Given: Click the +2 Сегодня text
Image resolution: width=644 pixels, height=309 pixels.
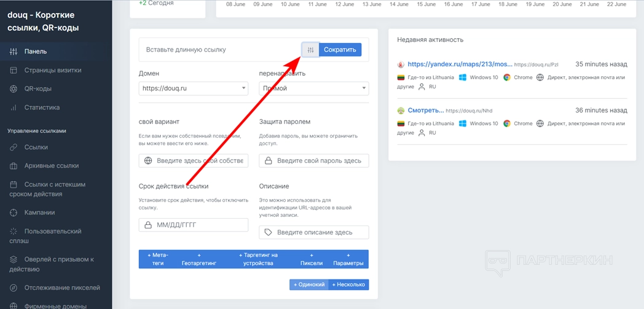Looking at the screenshot, I should click(156, 3).
